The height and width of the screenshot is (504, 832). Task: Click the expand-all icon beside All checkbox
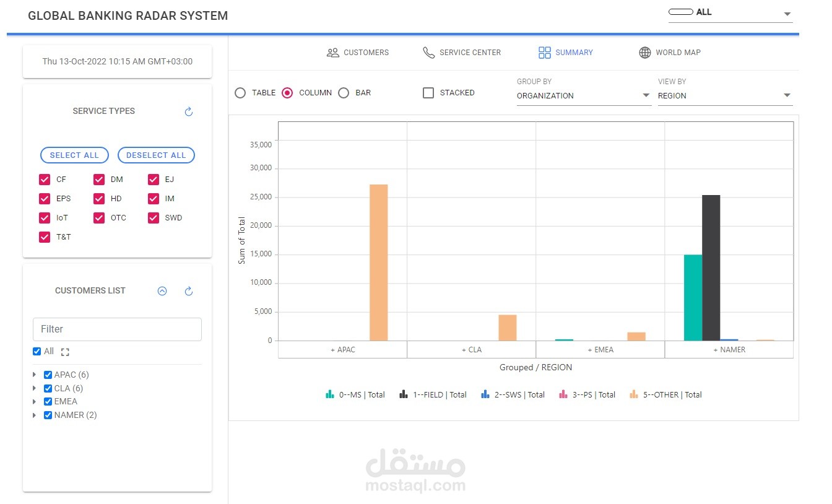65,351
